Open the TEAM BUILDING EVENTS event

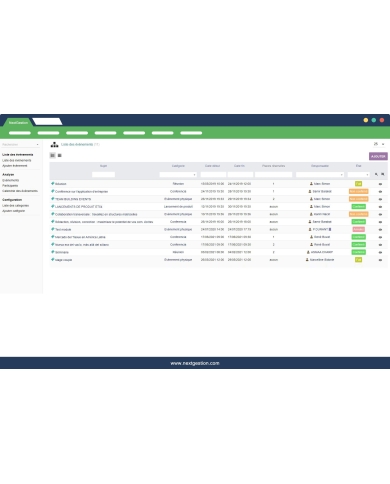point(73,199)
